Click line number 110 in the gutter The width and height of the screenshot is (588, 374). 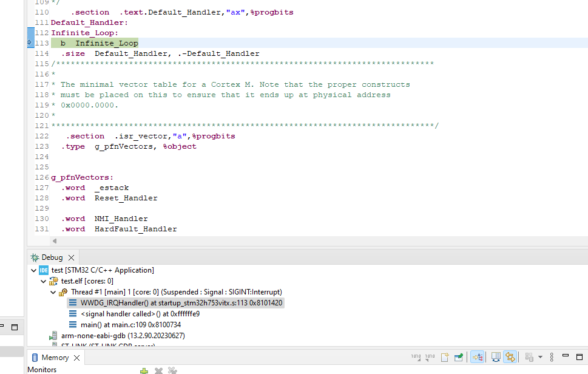(x=42, y=12)
